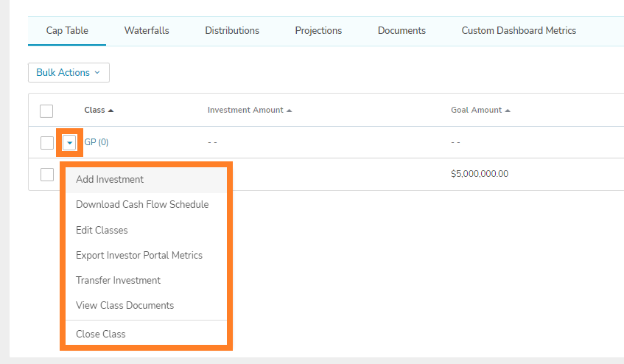624x364 pixels.
Task: Pick Close Class in the menu
Action: [101, 335]
